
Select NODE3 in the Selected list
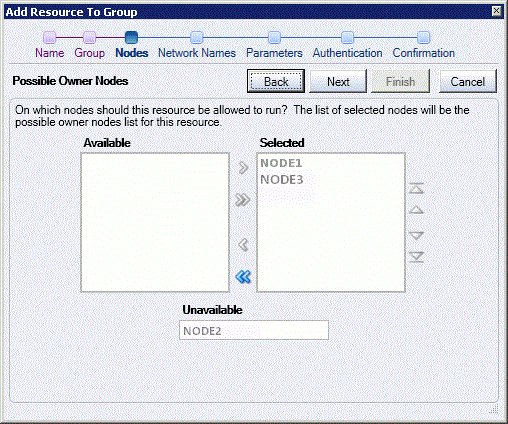pyautogui.click(x=282, y=180)
